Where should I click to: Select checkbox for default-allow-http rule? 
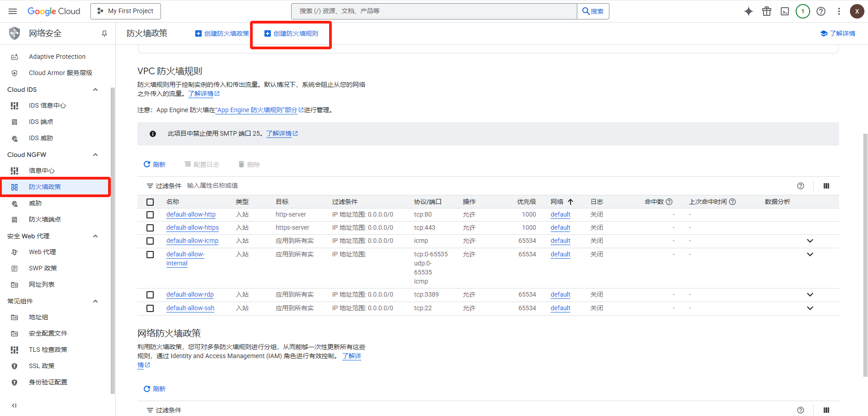coord(150,215)
